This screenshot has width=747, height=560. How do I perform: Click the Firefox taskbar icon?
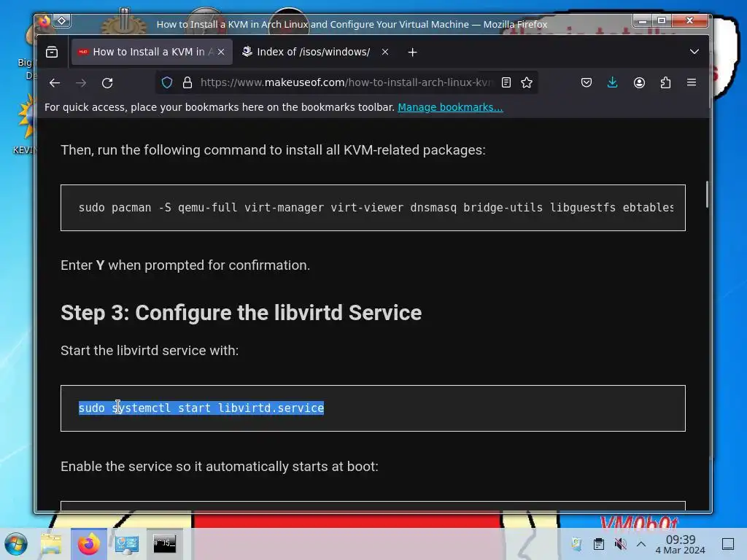(x=88, y=544)
